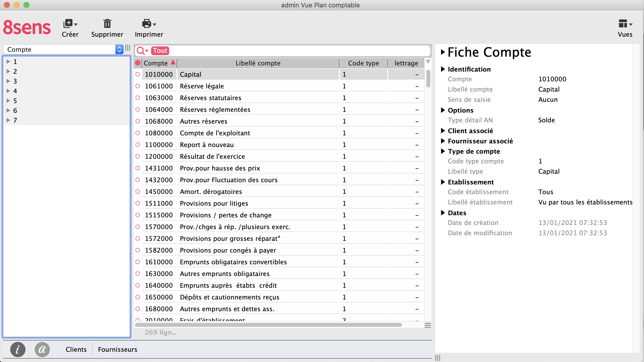Expand tree class 3

click(8, 81)
